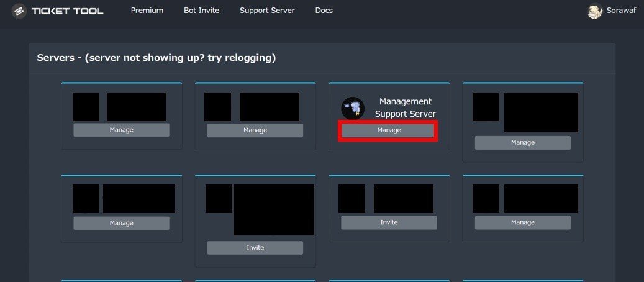Click the Sorawaf username
The height and width of the screenshot is (282, 644).
coord(622,11)
